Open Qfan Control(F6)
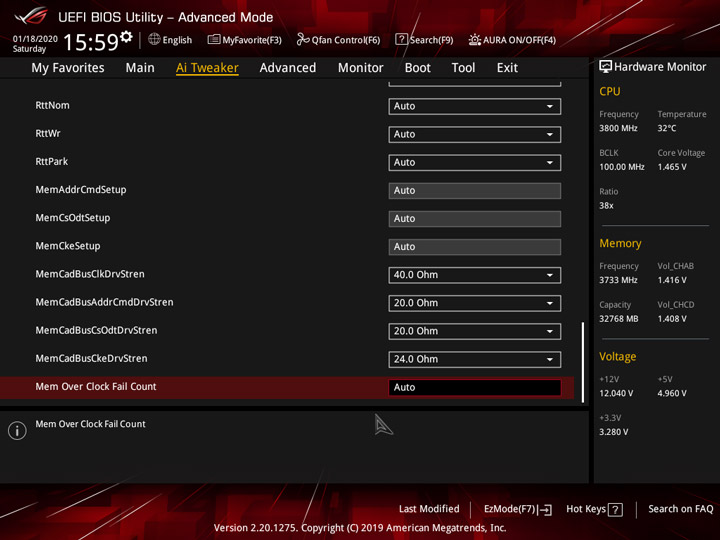The width and height of the screenshot is (720, 540). 338,40
